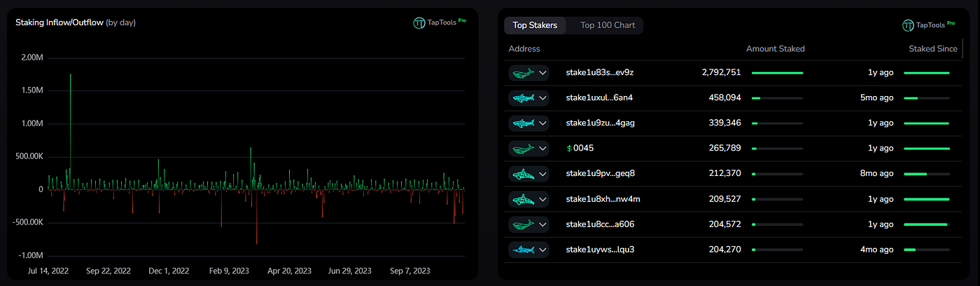Click the Staked Since column header
This screenshot has height=286, width=980.
[x=933, y=49]
